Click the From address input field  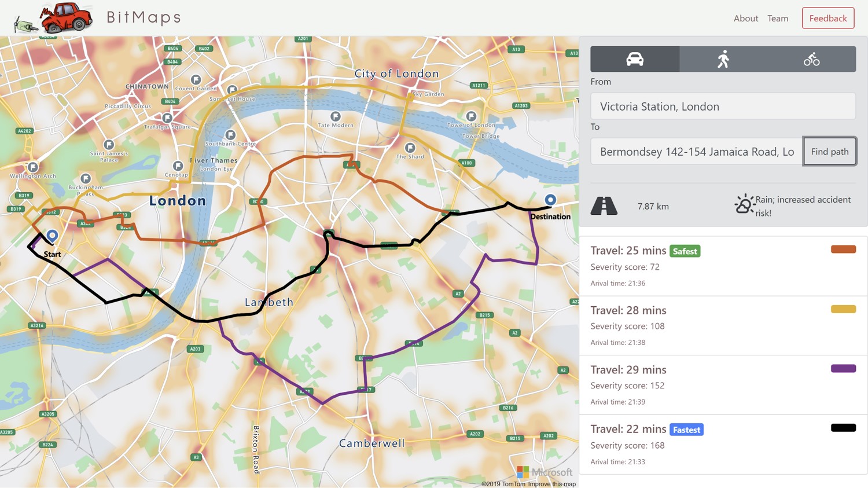click(x=723, y=107)
